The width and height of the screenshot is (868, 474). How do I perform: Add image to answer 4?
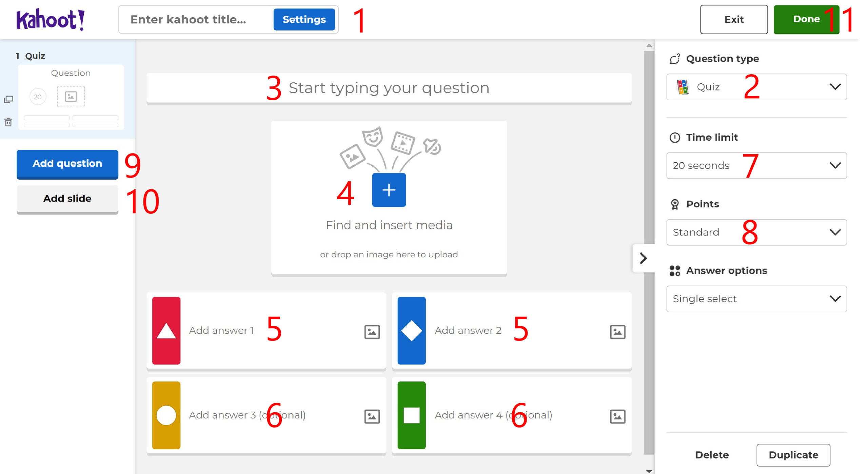pyautogui.click(x=617, y=416)
